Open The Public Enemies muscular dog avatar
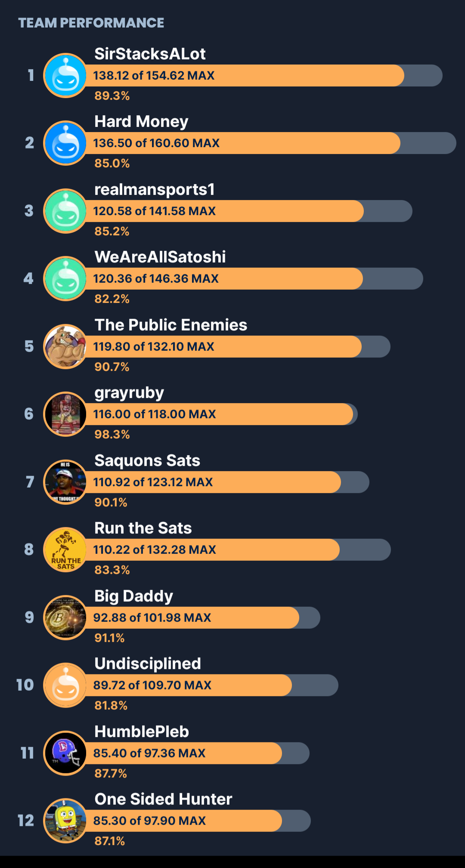This screenshot has width=465, height=868. pos(65,346)
